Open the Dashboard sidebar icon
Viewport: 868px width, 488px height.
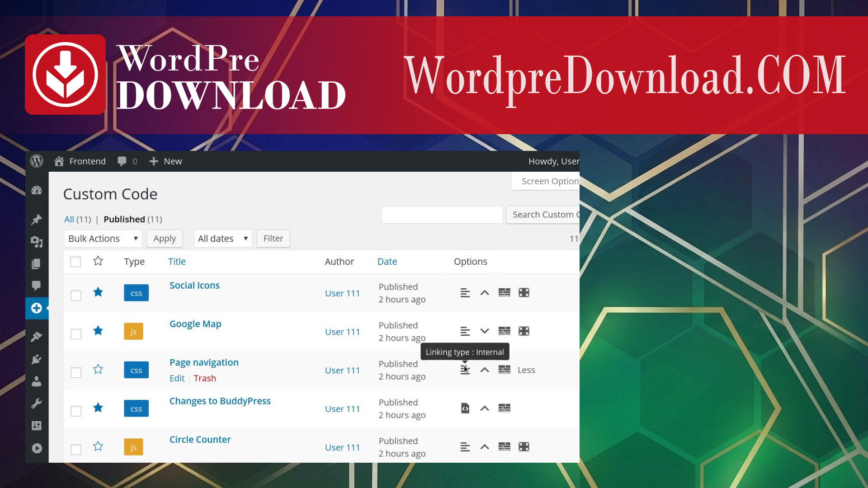click(x=37, y=190)
